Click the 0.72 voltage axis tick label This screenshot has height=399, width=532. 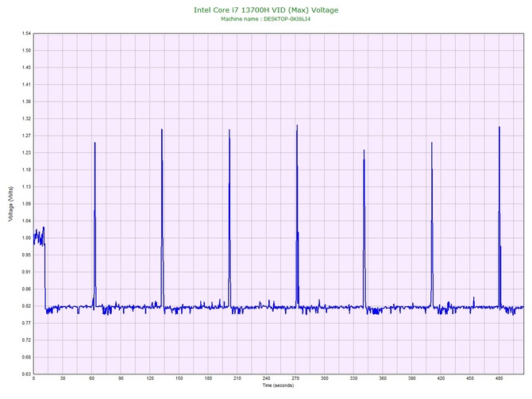(x=26, y=340)
